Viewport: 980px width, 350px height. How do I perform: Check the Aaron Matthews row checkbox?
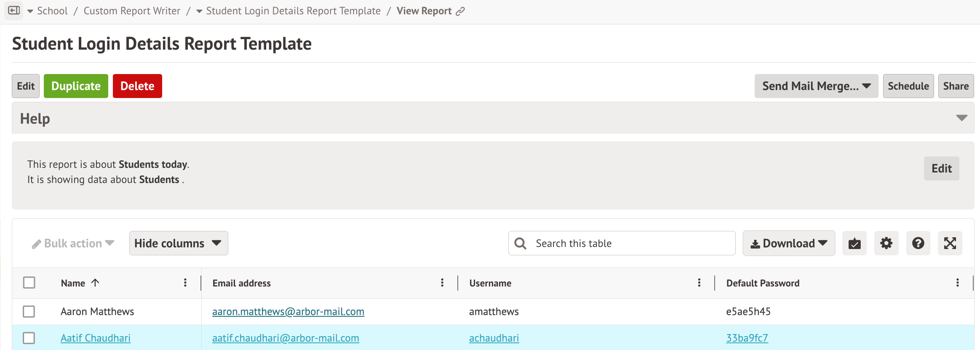pos(29,312)
